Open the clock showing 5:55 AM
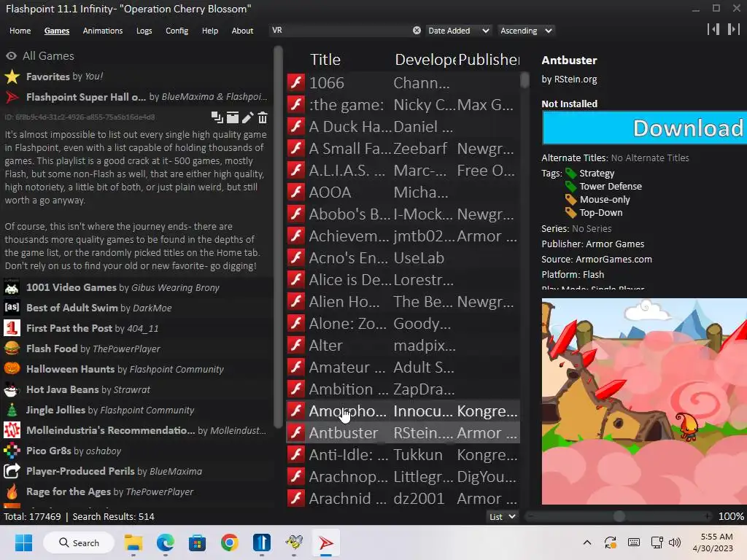Screen dimensions: 747x560 coord(713,542)
